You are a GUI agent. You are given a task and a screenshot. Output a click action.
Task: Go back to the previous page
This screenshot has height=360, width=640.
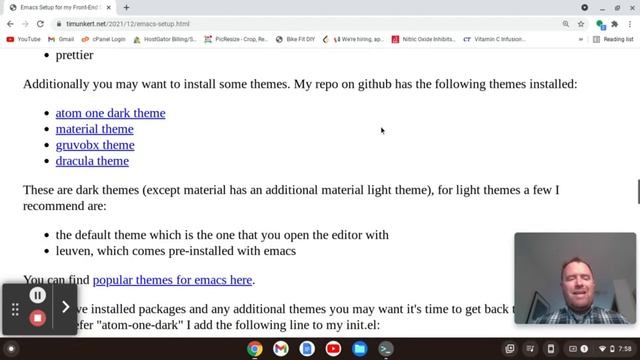10,24
